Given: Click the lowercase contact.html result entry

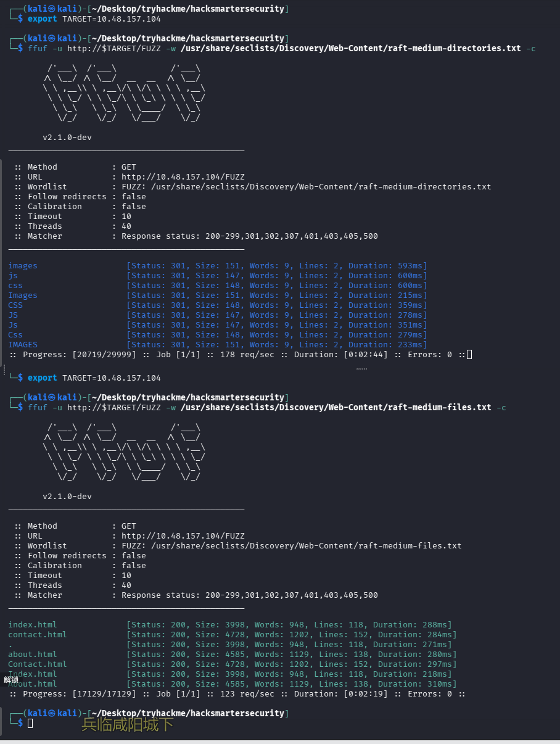Looking at the screenshot, I should point(37,635).
